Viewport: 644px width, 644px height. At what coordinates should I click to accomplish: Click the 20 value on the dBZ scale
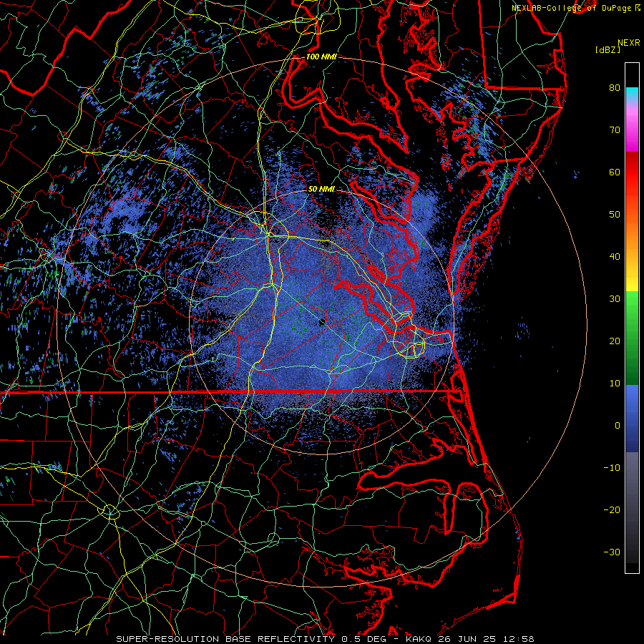[615, 341]
